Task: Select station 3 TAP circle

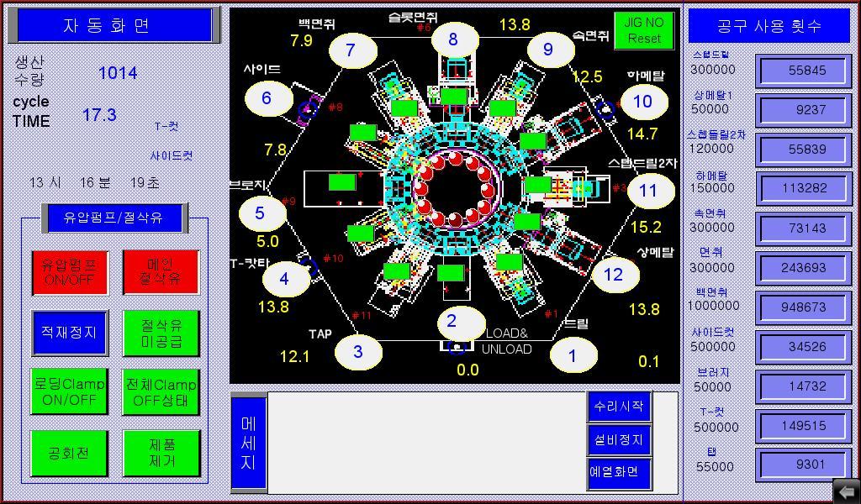Action: tap(358, 351)
